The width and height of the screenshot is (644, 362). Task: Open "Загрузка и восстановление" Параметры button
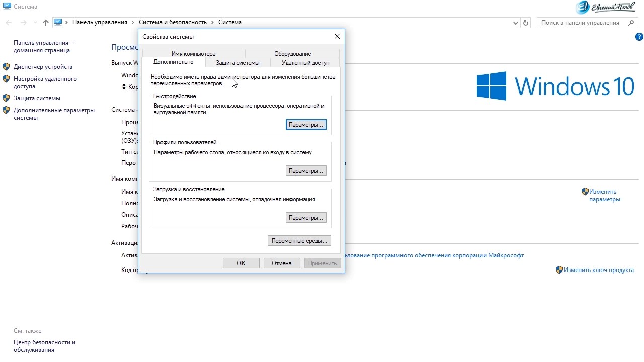click(x=306, y=218)
